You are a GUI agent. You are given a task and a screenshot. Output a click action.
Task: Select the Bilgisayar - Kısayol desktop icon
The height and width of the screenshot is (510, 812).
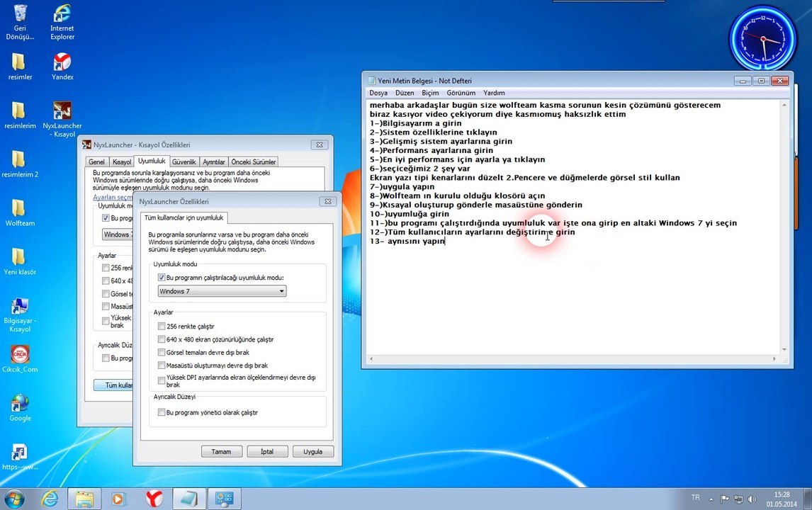20,314
